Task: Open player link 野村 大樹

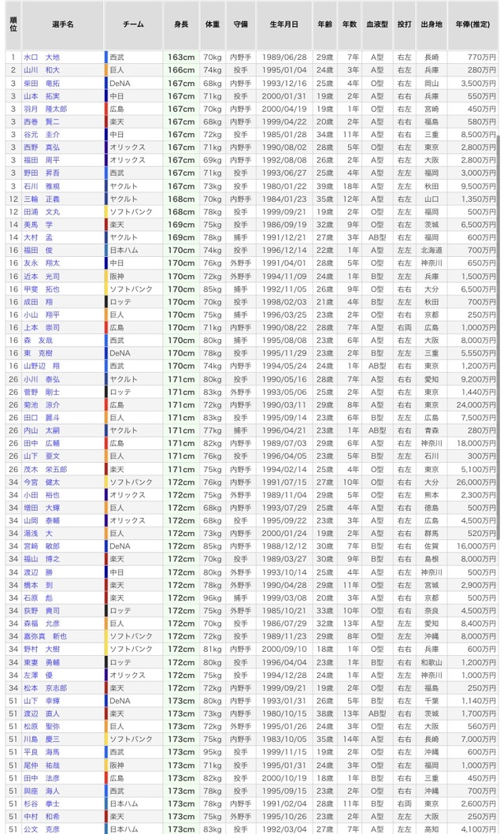Action: [42, 649]
